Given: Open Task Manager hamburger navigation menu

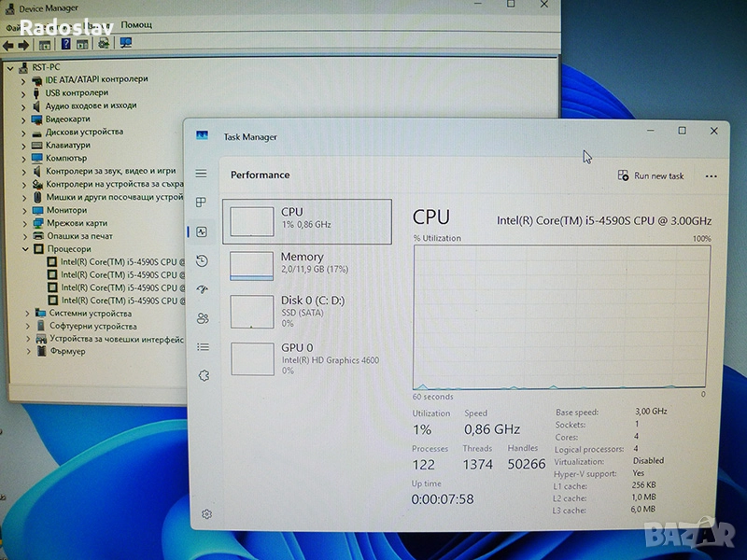Looking at the screenshot, I should tap(201, 175).
